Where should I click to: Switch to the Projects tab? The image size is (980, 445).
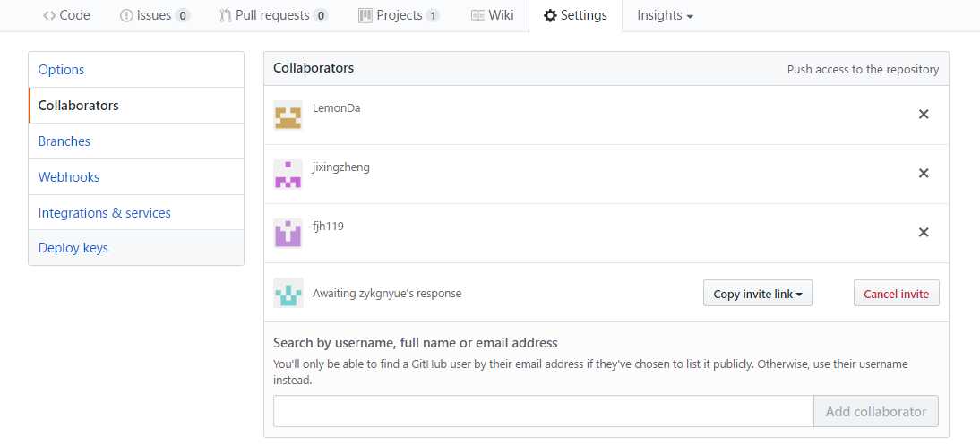[400, 15]
